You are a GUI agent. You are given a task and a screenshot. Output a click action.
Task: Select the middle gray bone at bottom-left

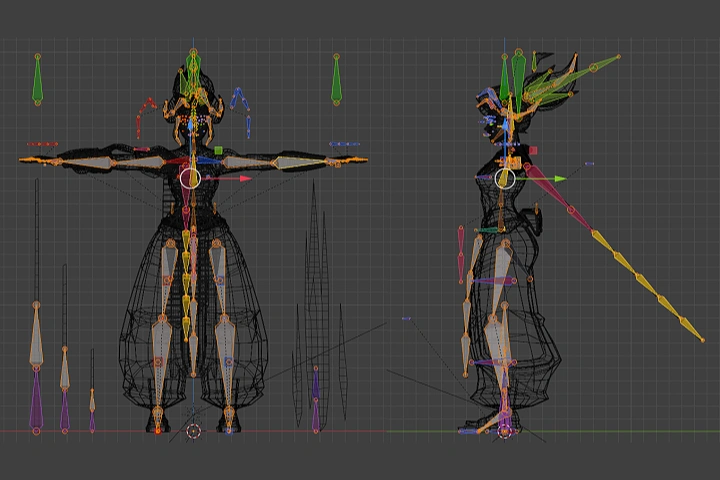coord(65,370)
